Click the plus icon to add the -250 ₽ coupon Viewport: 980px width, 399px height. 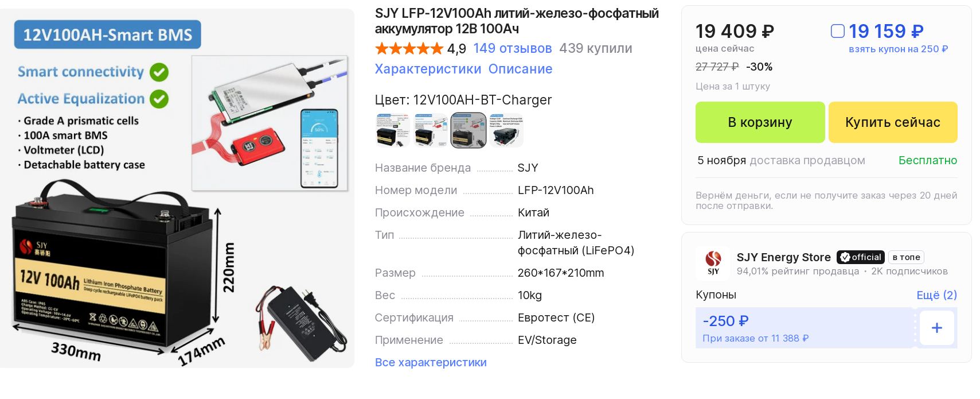point(936,328)
